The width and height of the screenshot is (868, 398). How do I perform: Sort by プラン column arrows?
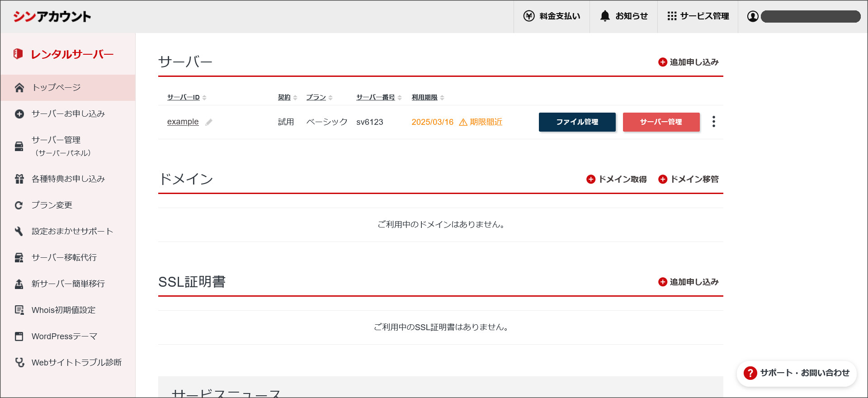(x=330, y=98)
